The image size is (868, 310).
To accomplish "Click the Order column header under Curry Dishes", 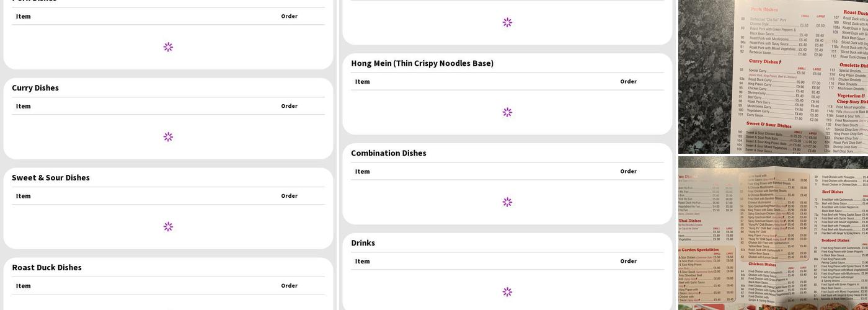I will [289, 106].
